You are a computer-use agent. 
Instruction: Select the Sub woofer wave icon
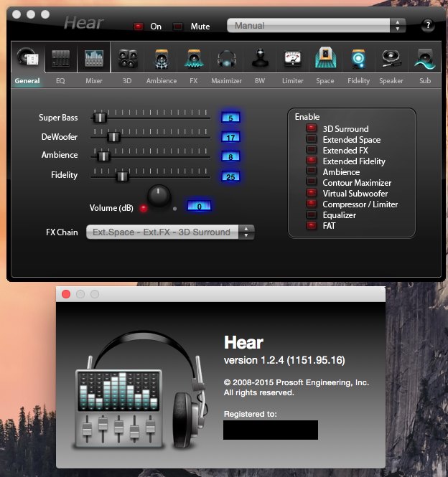(x=425, y=58)
